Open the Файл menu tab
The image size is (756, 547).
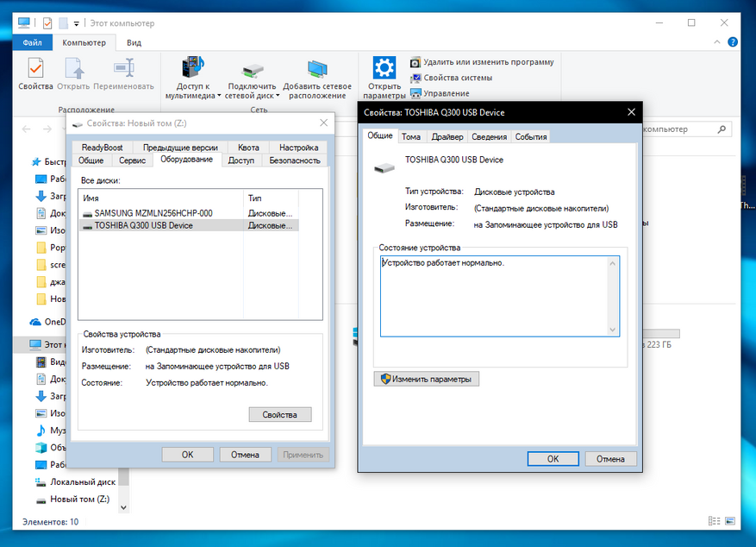point(32,42)
